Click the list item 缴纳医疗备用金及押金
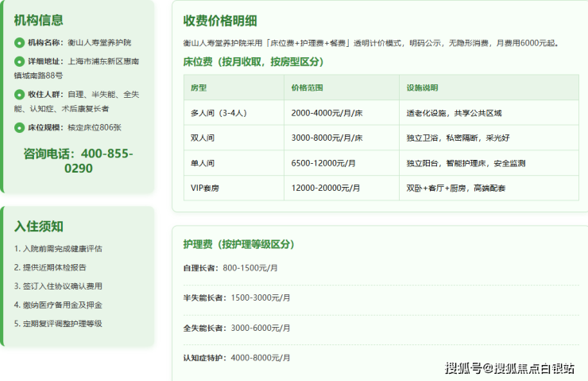The height and width of the screenshot is (381, 588). click(x=58, y=305)
